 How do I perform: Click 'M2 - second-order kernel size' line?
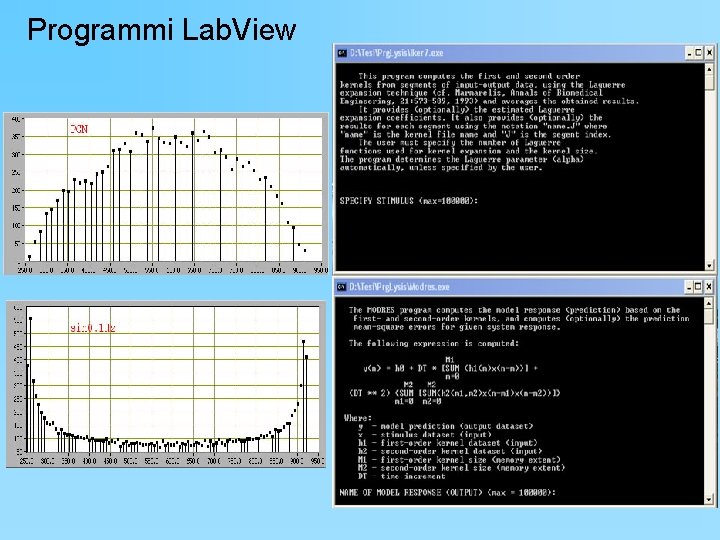click(461, 467)
